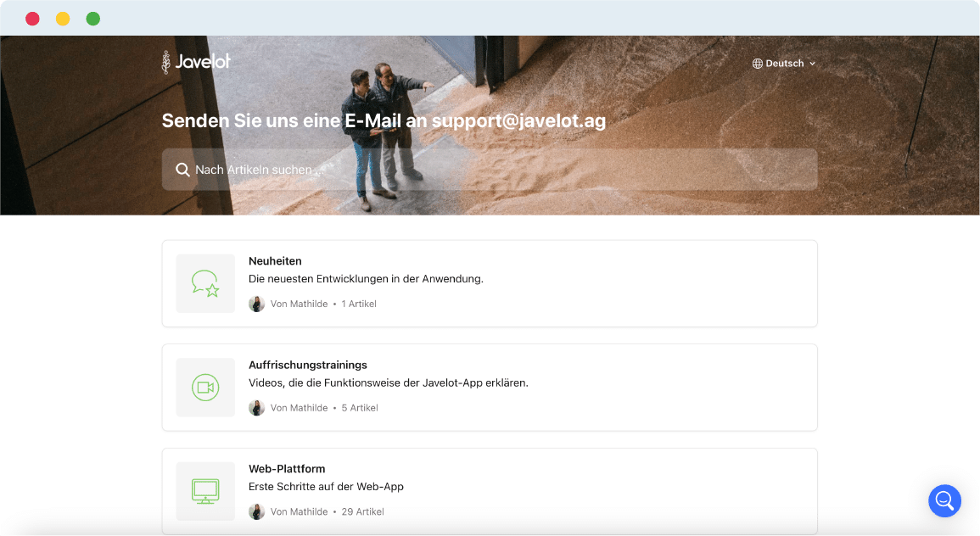Click the chevron next to Deutsch

tap(813, 64)
